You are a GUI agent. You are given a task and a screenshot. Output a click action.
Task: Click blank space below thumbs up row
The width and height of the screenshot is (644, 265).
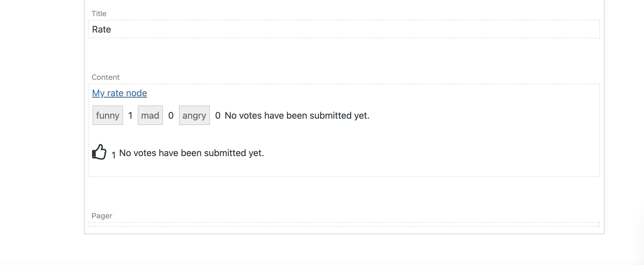(344, 169)
